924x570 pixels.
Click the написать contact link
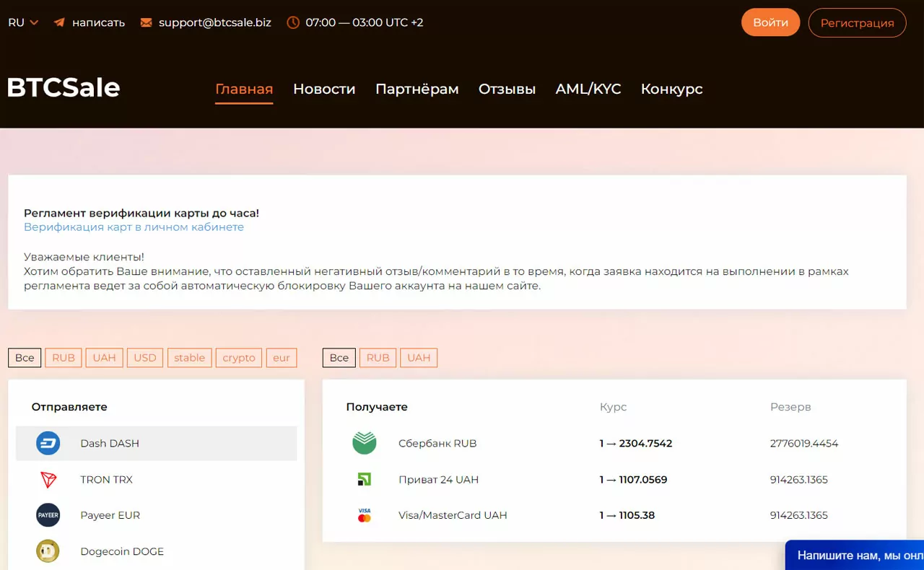pos(98,22)
